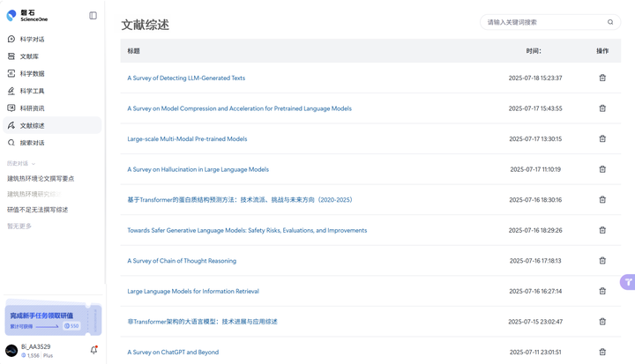
Task: Click the 标题 column header
Action: tap(134, 51)
